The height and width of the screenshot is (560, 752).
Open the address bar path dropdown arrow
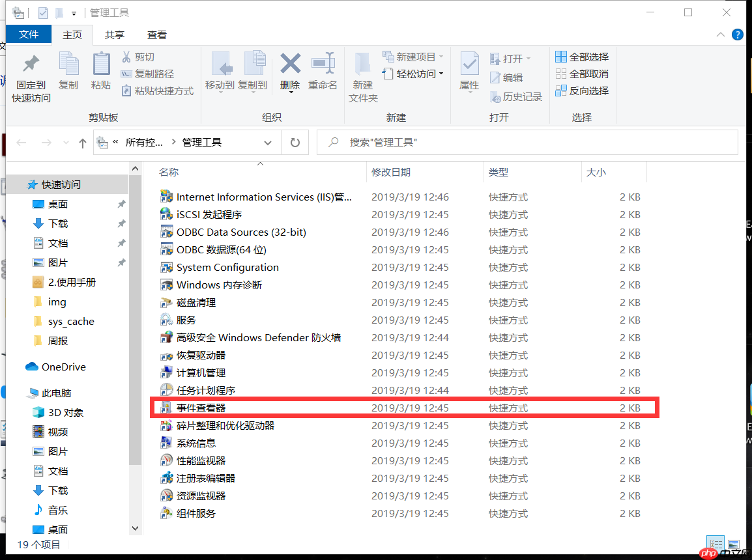coord(267,142)
